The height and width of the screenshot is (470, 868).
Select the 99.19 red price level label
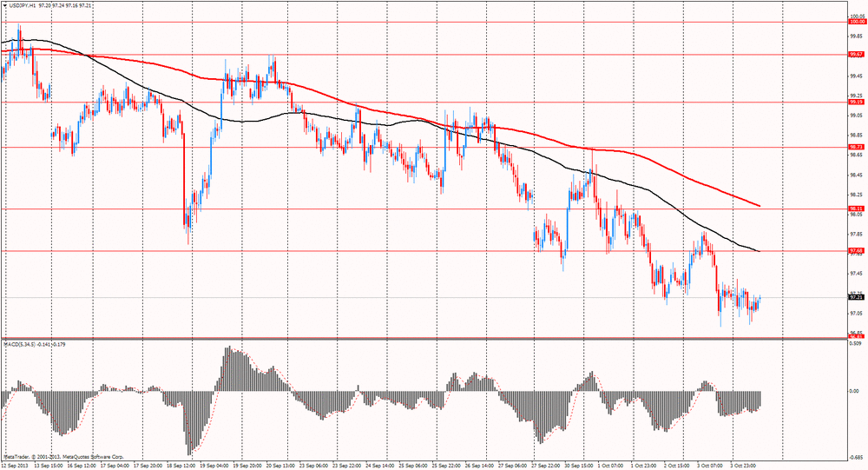[857, 102]
